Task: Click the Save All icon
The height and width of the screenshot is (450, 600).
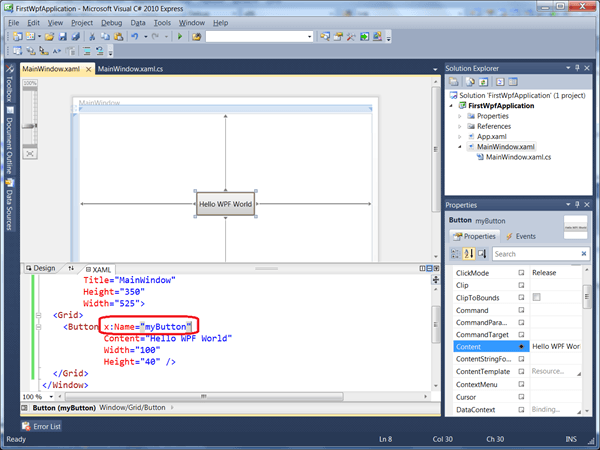Action: (x=76, y=36)
